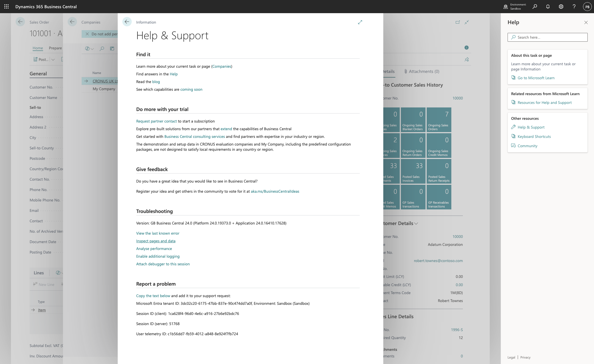This screenshot has height=364, width=594.
Task: Click the Copilot icon in Lines section
Action: (58, 273)
